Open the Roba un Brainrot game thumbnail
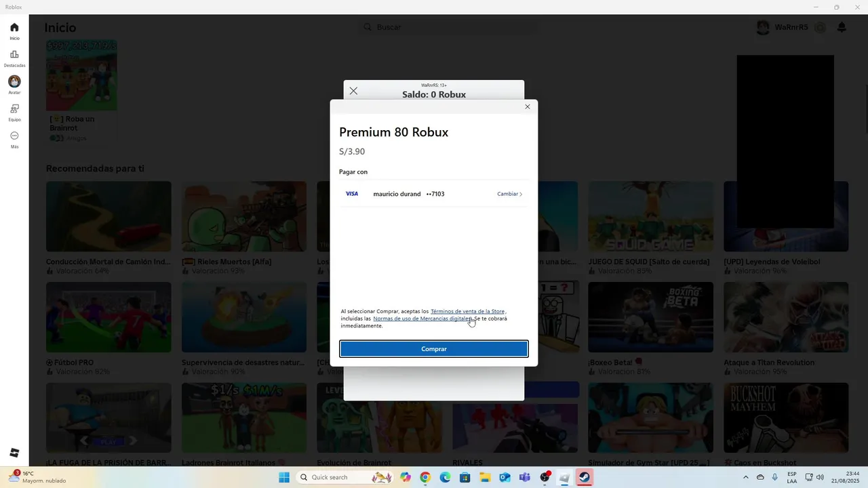This screenshot has height=488, width=868. tap(81, 75)
